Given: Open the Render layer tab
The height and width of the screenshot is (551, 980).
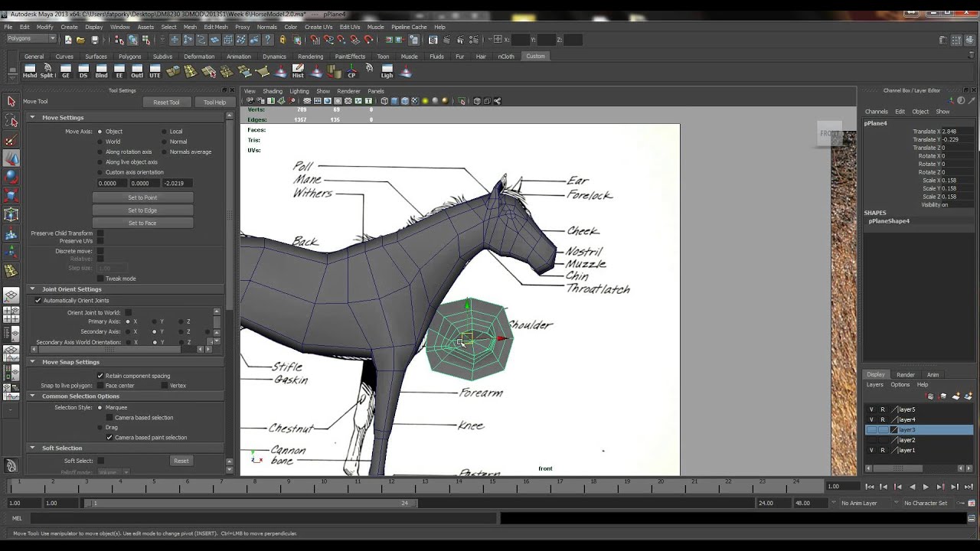Looking at the screenshot, I should (906, 375).
